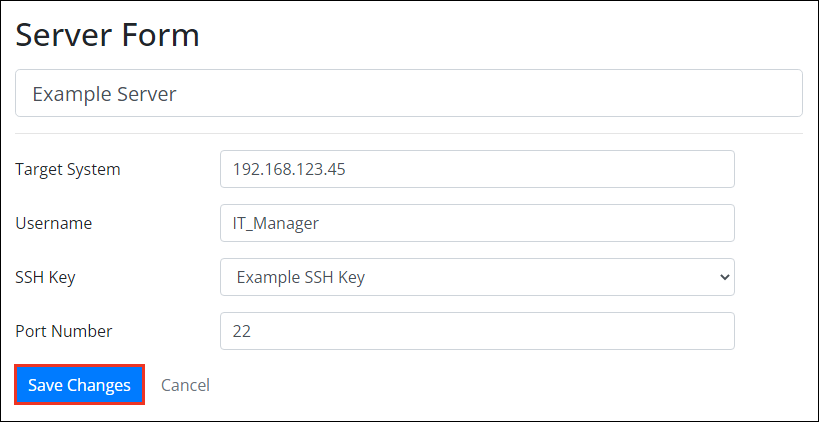
Task: Click the Save Changes button
Action: point(79,385)
